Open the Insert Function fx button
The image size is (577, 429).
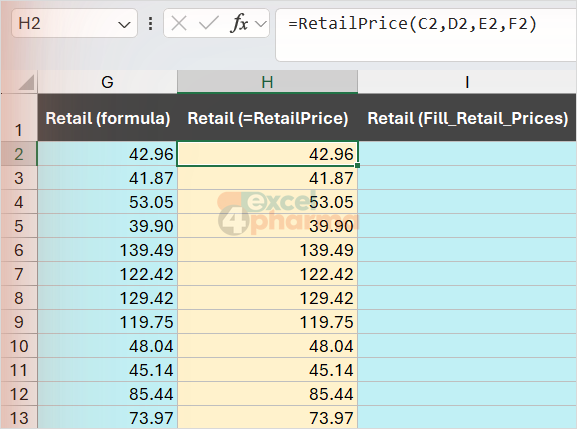239,24
